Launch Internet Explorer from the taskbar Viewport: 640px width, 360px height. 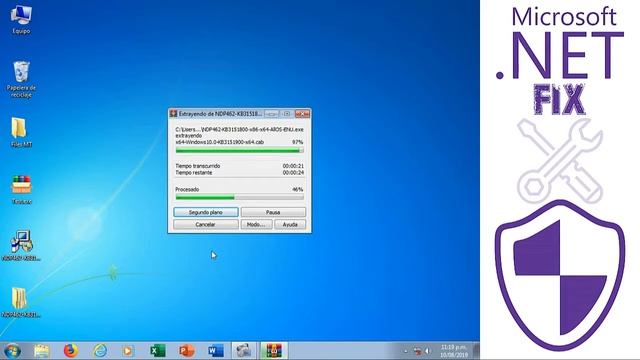100,351
